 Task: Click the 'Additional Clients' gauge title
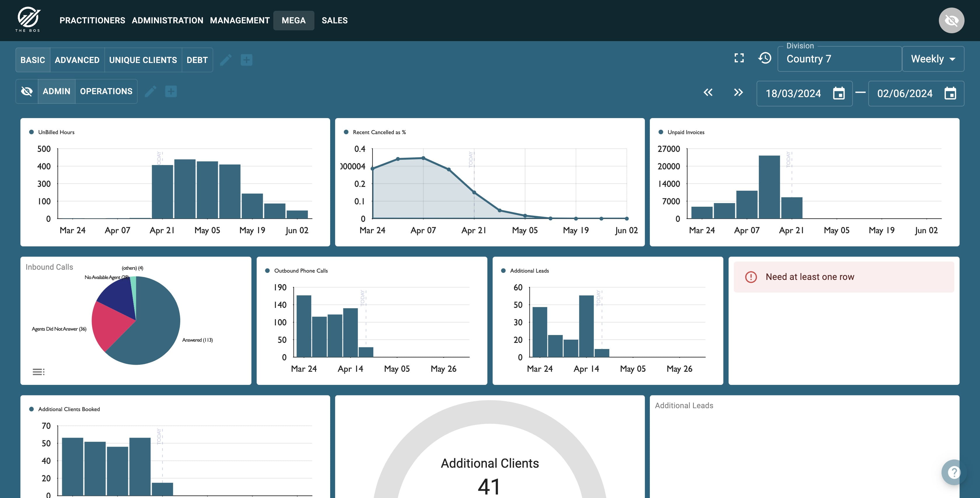coord(490,463)
